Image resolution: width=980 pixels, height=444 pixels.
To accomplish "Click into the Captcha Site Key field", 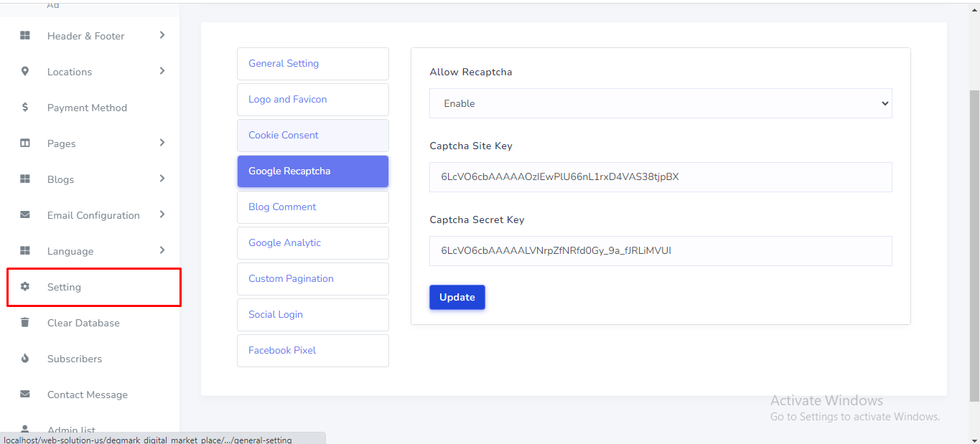I will [660, 177].
